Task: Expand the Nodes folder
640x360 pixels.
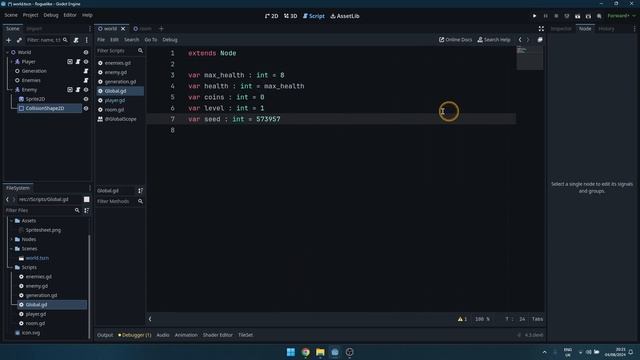Action: [x=11, y=239]
